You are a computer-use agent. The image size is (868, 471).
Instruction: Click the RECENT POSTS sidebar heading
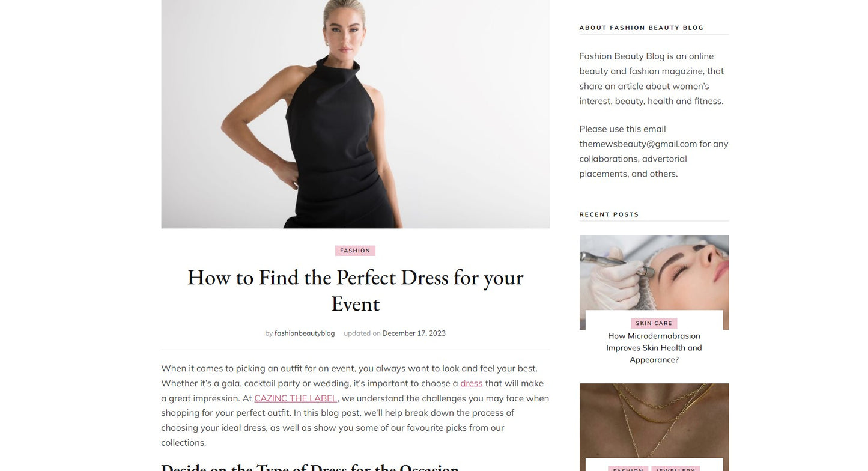tap(609, 214)
